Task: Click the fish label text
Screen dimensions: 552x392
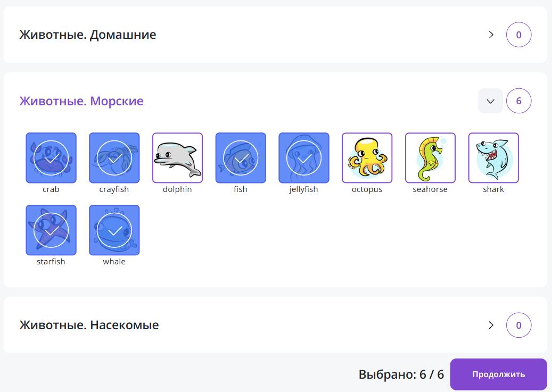Action: 241,189
